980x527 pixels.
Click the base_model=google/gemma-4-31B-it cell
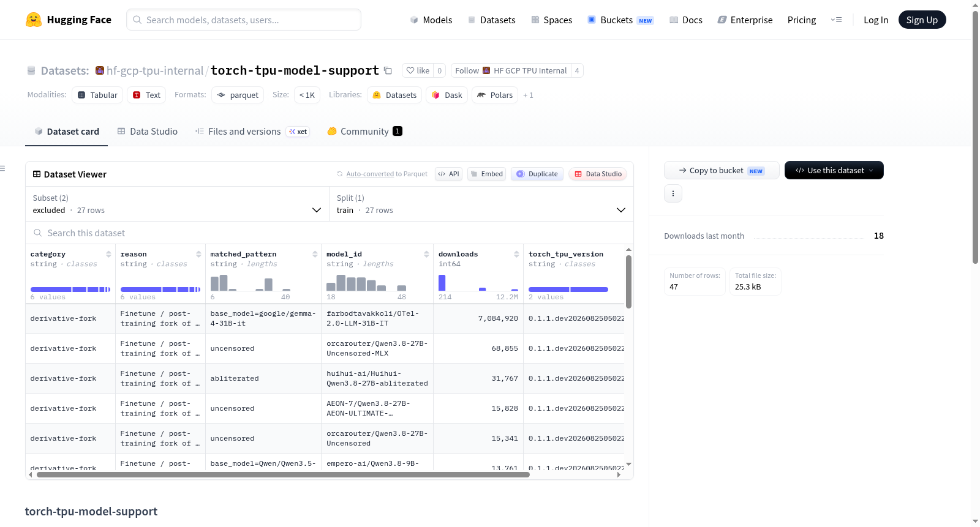[263, 318]
